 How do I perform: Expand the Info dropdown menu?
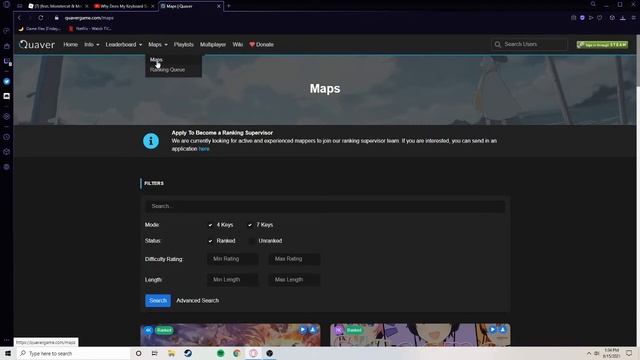point(92,44)
